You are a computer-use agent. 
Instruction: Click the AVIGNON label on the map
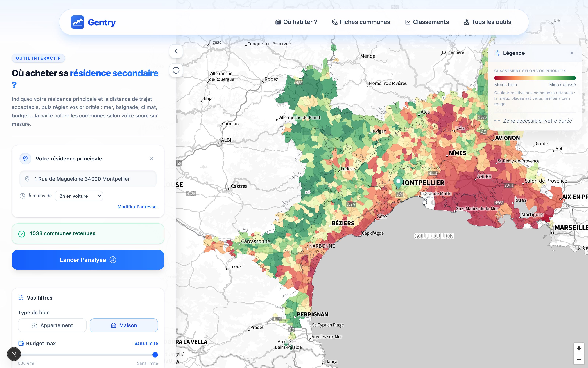pos(507,138)
